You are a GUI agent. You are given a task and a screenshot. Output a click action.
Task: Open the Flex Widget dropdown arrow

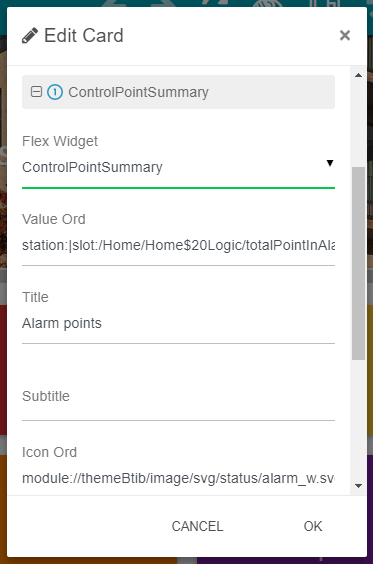[330, 163]
